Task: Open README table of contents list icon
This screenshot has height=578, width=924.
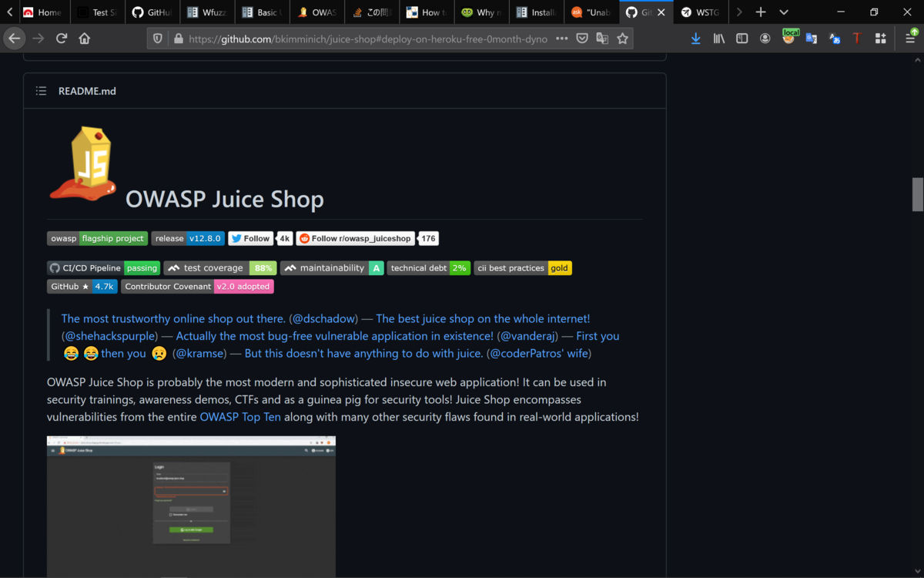Action: click(x=41, y=91)
